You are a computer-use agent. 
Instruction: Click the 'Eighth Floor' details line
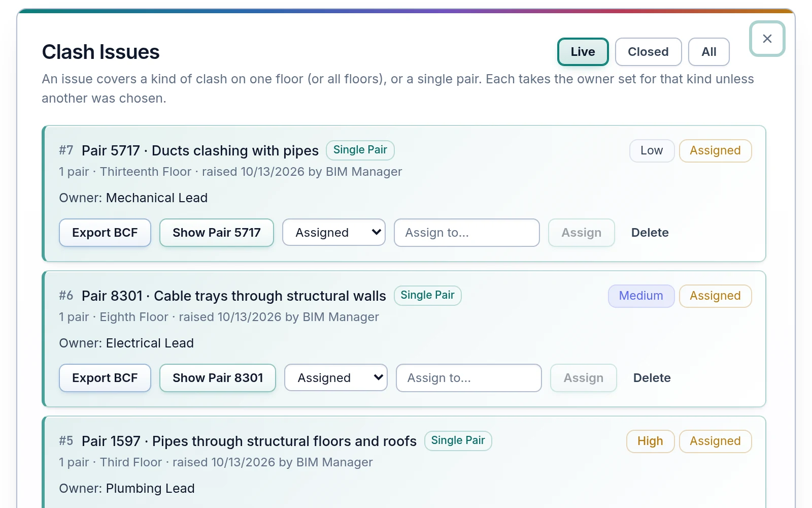coord(219,317)
